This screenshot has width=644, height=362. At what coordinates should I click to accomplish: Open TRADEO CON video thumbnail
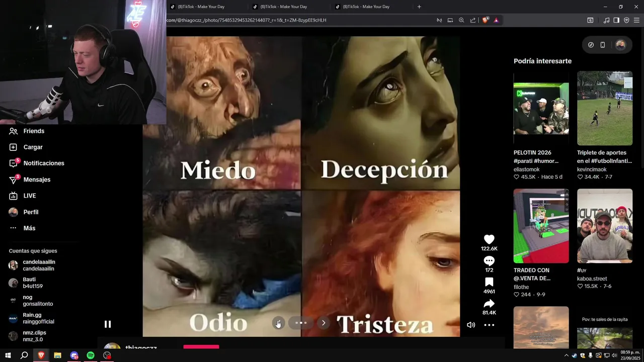tap(541, 226)
